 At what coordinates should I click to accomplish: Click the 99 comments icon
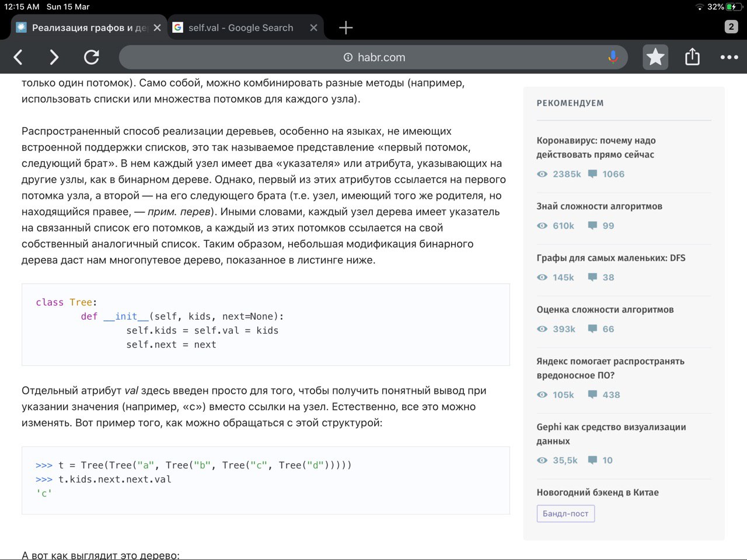click(592, 226)
